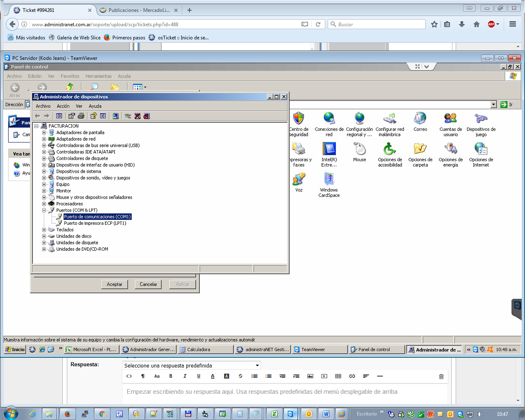
Task: Expand the Adaptadores de red node
Action: click(44, 139)
